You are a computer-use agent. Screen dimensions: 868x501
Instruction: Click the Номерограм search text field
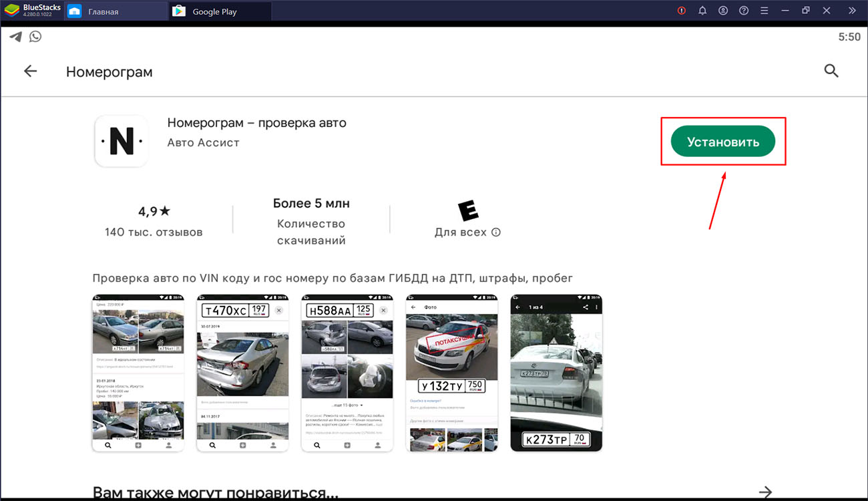point(110,72)
